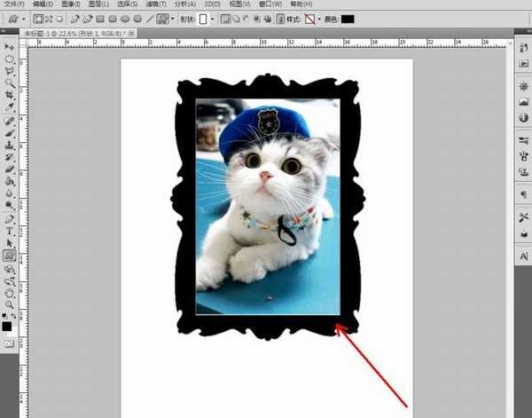Choose the Ellipse shape in options bar
Image resolution: width=532 pixels, height=418 pixels.
pos(126,19)
